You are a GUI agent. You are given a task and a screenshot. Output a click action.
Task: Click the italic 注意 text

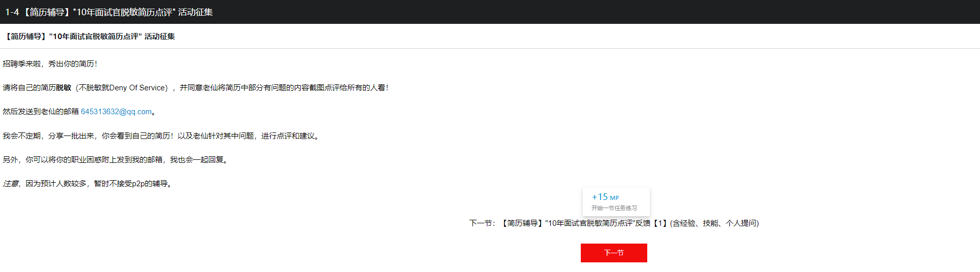[x=10, y=184]
